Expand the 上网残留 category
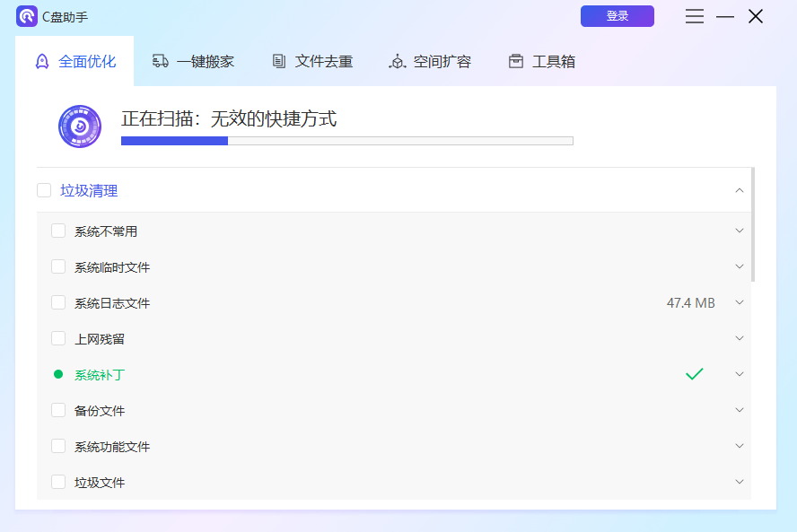 point(739,338)
